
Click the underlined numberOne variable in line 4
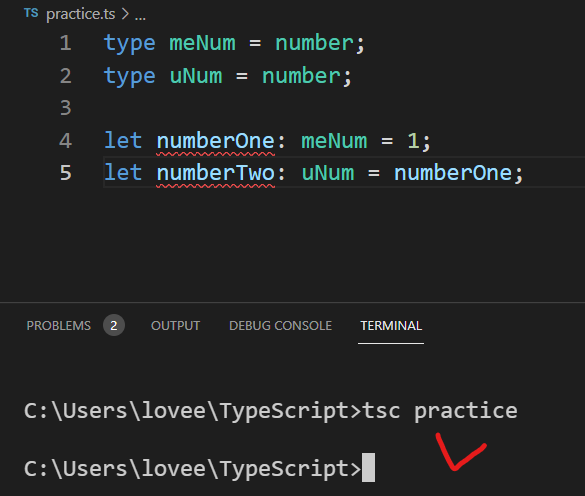216,141
